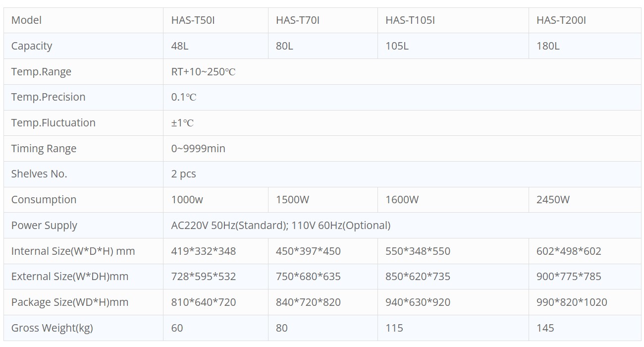Select the RT+10~250℃ temperature range value

pos(203,72)
